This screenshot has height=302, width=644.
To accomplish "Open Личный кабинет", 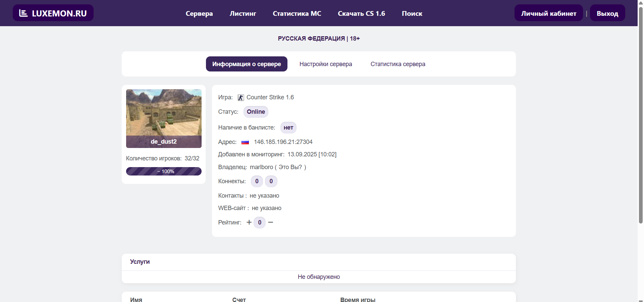I will [x=548, y=13].
